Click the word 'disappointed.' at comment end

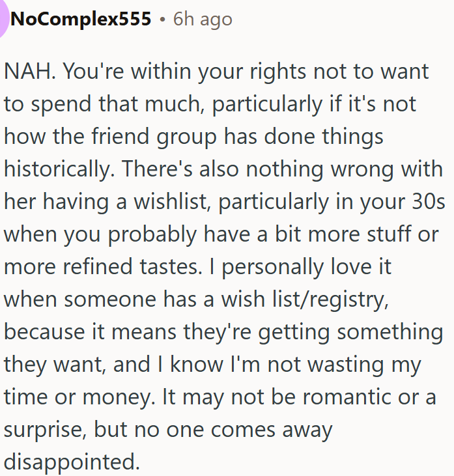[72, 462]
